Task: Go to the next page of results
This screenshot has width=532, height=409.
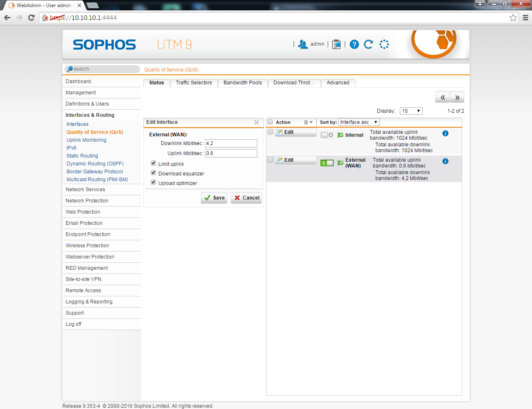Action: click(457, 97)
